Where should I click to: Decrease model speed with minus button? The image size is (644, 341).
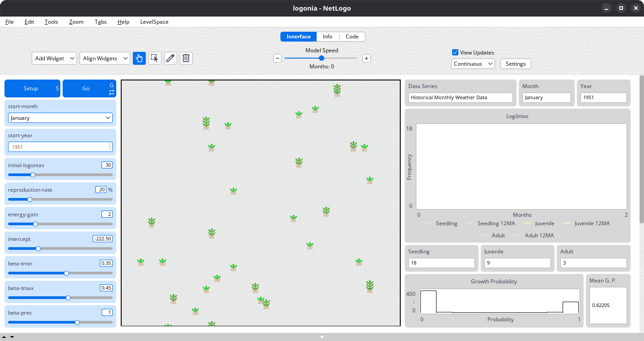tap(277, 58)
